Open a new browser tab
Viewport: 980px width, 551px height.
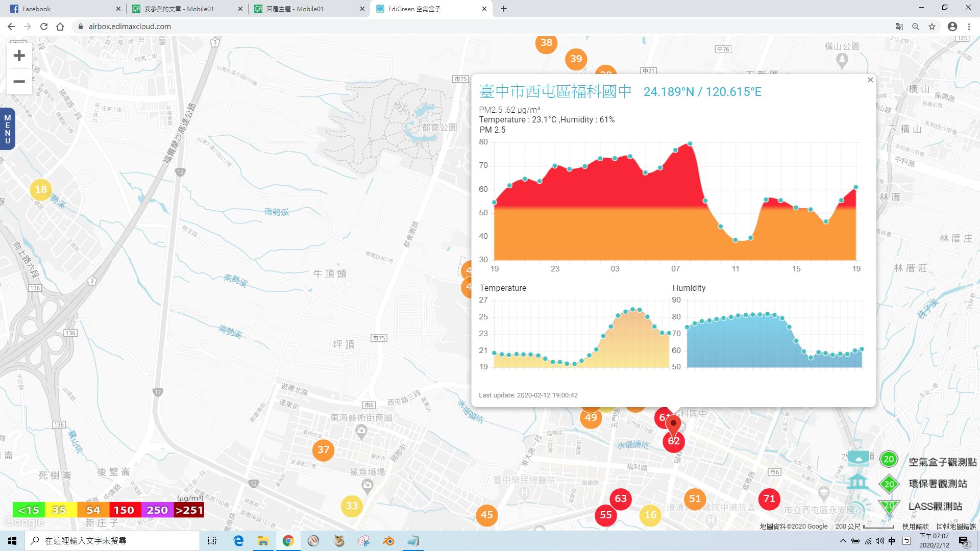coord(504,9)
